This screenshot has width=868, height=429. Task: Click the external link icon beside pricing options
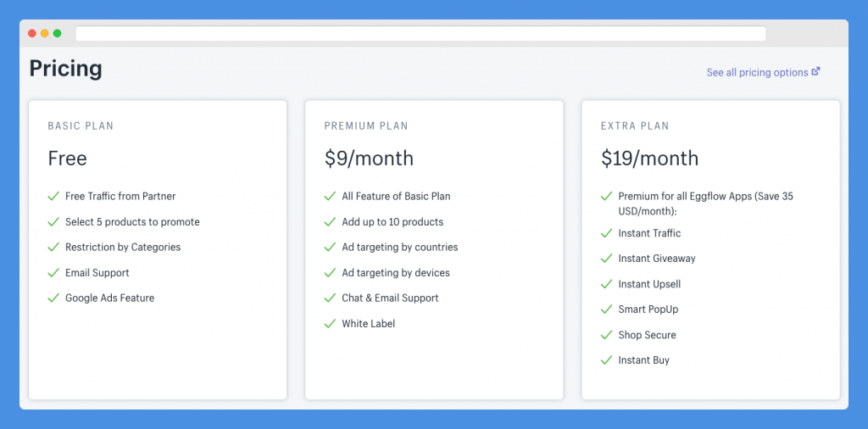pyautogui.click(x=816, y=71)
